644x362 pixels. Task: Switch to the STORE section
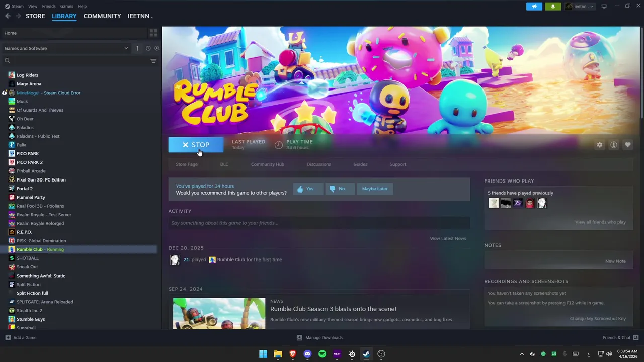pyautogui.click(x=35, y=16)
